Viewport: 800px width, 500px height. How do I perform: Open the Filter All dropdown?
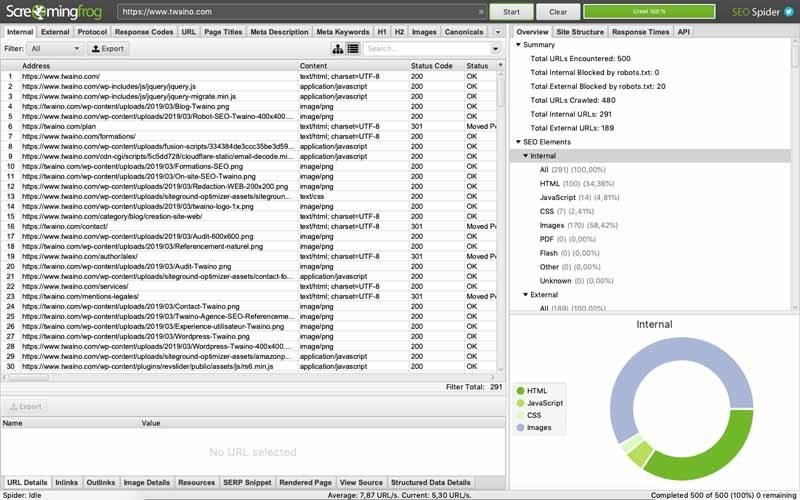pos(55,48)
